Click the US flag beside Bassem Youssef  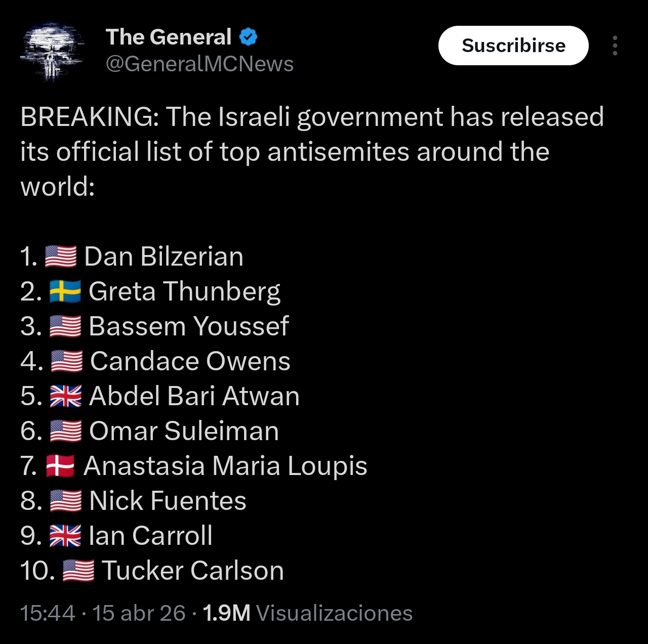coord(65,326)
